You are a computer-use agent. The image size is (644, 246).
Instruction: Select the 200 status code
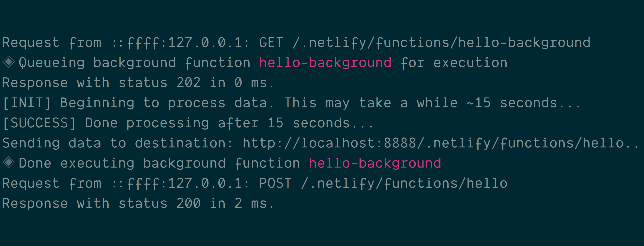[189, 203]
